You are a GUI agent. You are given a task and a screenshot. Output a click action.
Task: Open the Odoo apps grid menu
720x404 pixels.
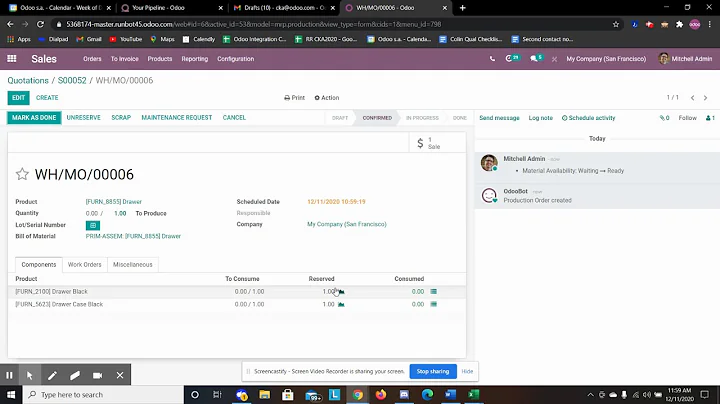pyautogui.click(x=12, y=59)
